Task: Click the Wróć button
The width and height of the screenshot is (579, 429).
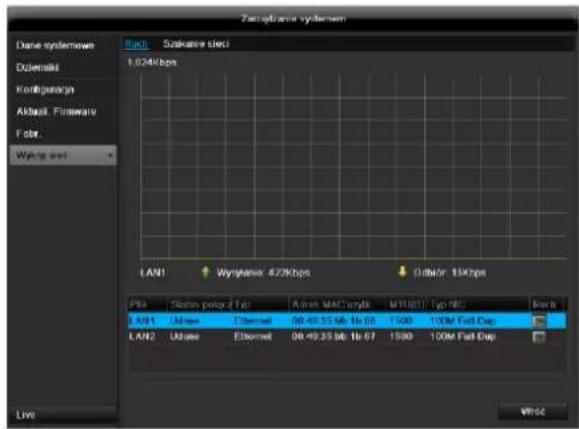Action: click(532, 411)
